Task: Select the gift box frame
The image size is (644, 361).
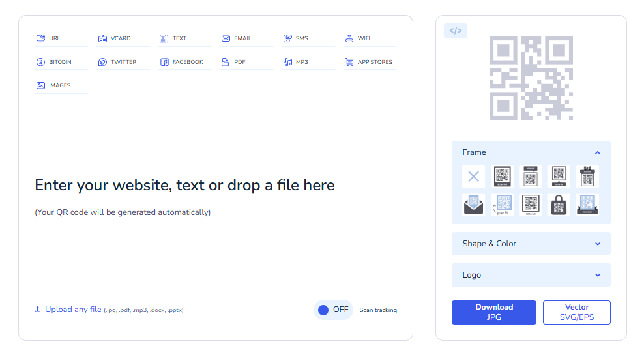Action: coord(587,176)
